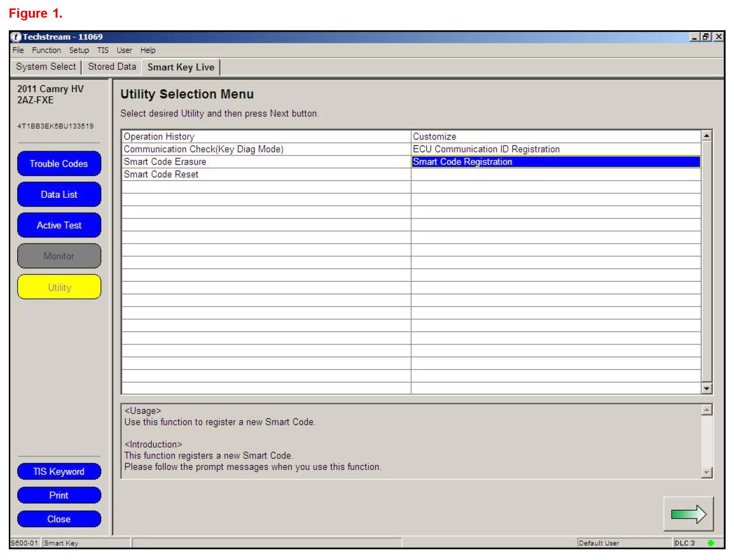Start the Active Test function
Image resolution: width=734 pixels, height=560 pixels.
(x=59, y=225)
